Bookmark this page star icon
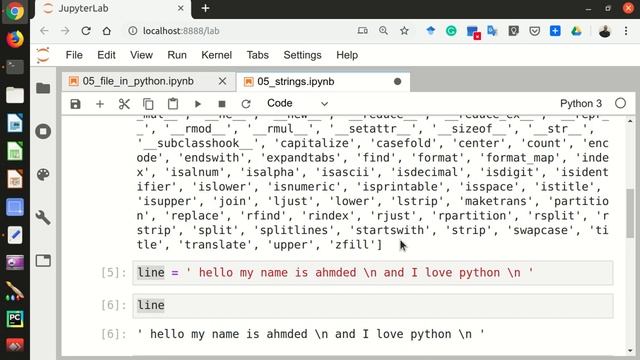 click(x=404, y=31)
